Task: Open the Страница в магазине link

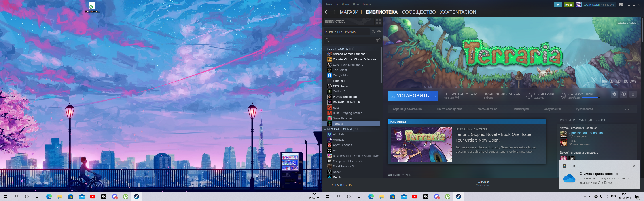Action: pyautogui.click(x=407, y=109)
